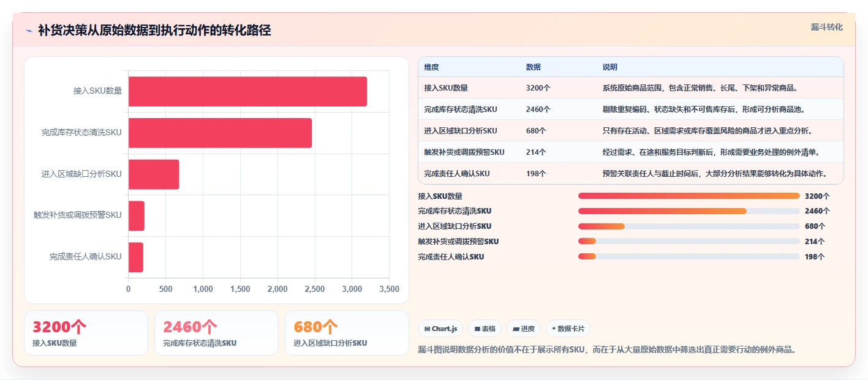Click the 接入SKU数量 progress bar
868x380 pixels.
tap(689, 196)
